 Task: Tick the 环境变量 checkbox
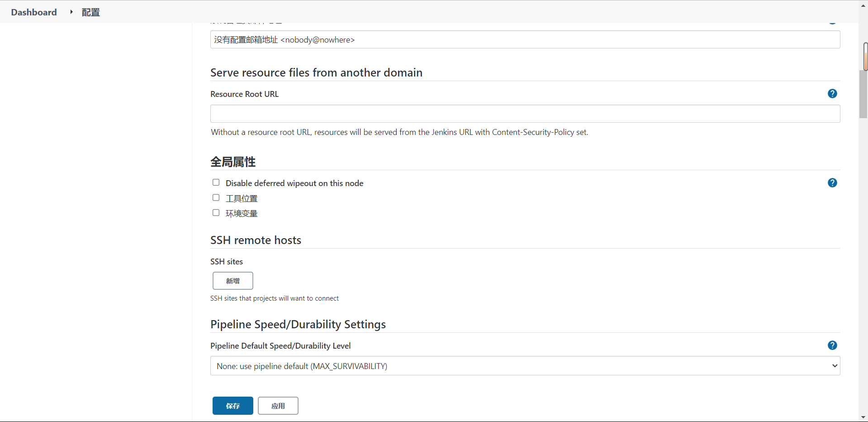click(x=216, y=213)
